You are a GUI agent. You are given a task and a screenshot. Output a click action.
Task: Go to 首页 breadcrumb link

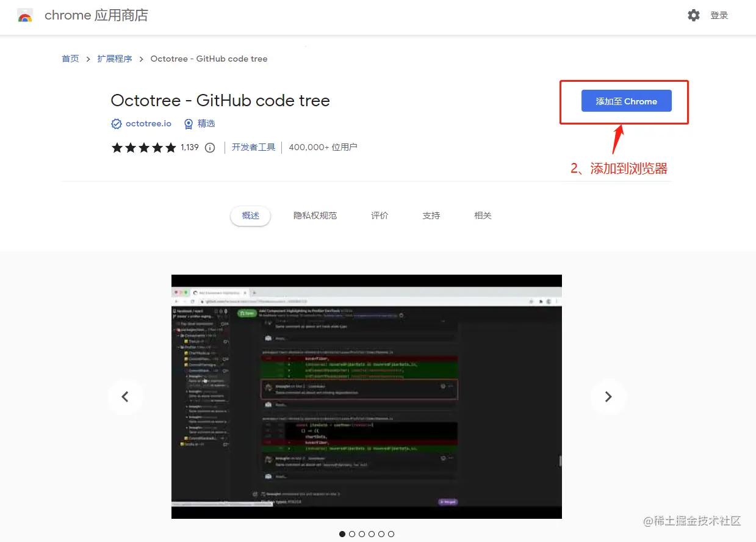coord(70,59)
